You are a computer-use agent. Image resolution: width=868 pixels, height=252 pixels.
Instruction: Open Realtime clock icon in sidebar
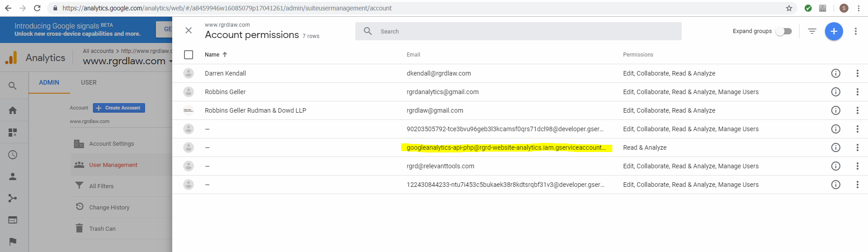tap(13, 155)
